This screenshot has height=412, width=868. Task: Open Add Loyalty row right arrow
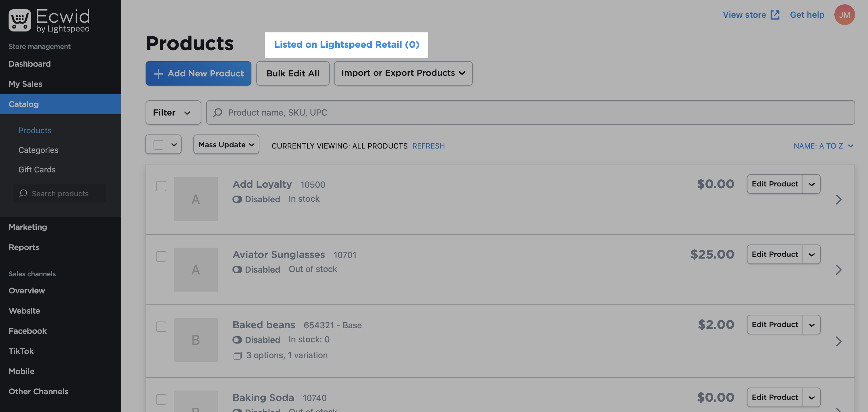838,200
